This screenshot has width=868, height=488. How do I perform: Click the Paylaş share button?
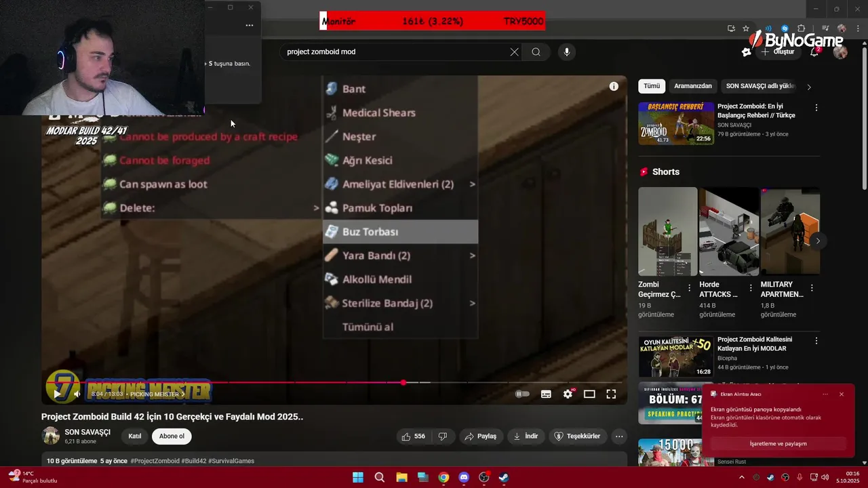[480, 436]
